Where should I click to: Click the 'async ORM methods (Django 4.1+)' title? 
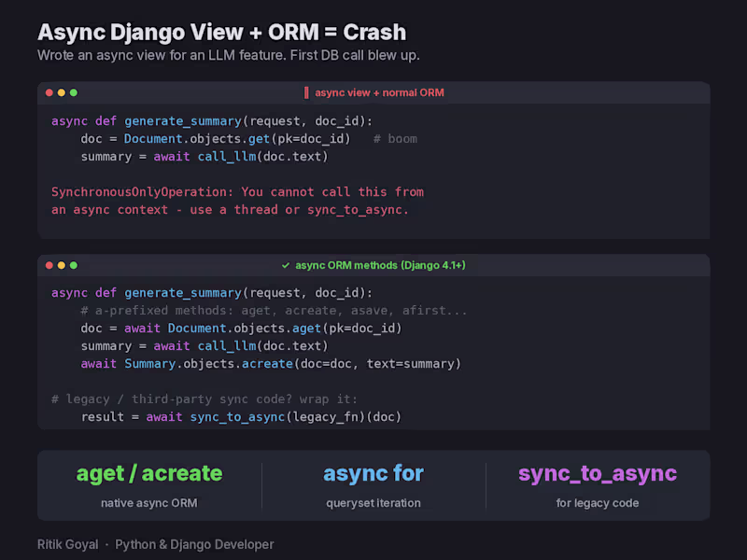coord(380,265)
